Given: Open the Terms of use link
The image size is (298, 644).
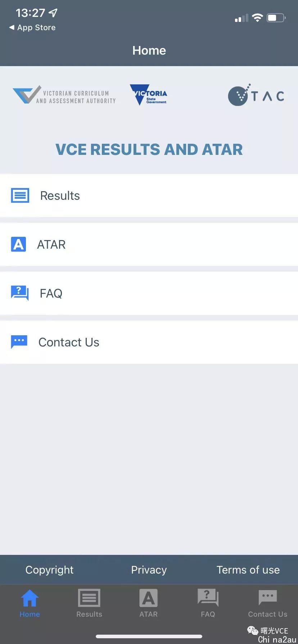Looking at the screenshot, I should pyautogui.click(x=248, y=570).
